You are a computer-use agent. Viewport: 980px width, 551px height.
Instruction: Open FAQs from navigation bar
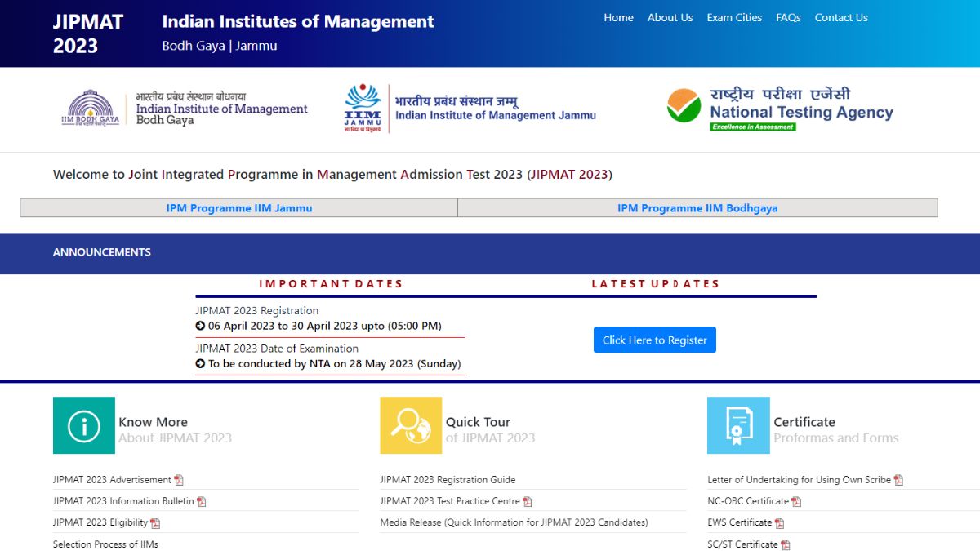(788, 17)
